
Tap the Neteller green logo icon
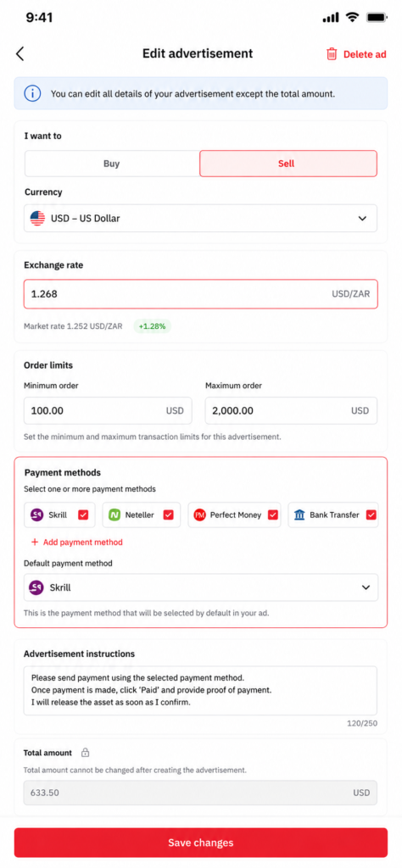114,515
